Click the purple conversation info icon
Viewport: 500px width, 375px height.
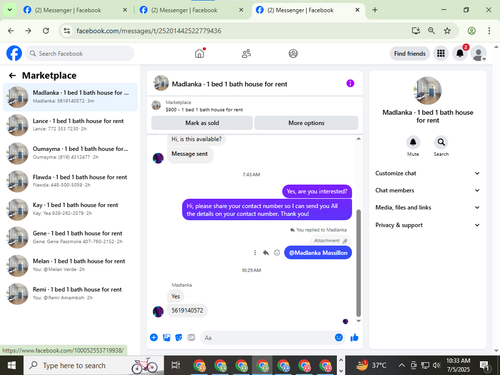(x=350, y=83)
